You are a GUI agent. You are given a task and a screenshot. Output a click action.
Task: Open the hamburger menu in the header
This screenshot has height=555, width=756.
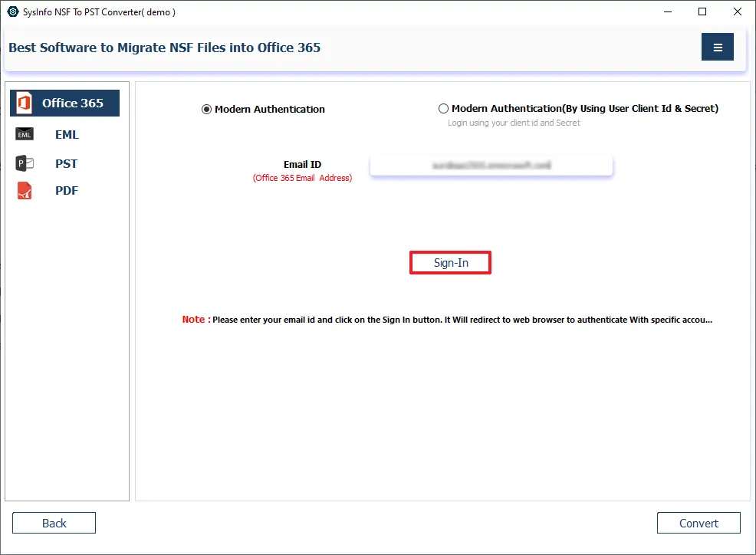coord(717,47)
